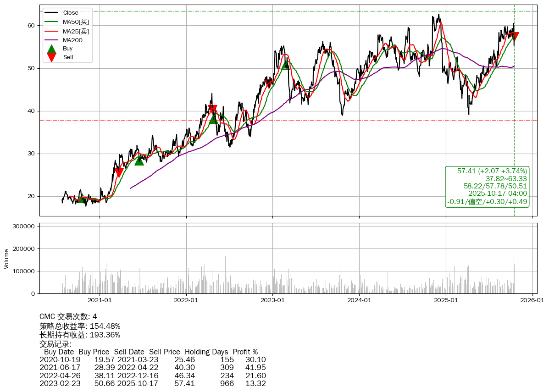Select the trade row bought 2020-10-19
The width and height of the screenshot is (549, 392).
(x=152, y=360)
